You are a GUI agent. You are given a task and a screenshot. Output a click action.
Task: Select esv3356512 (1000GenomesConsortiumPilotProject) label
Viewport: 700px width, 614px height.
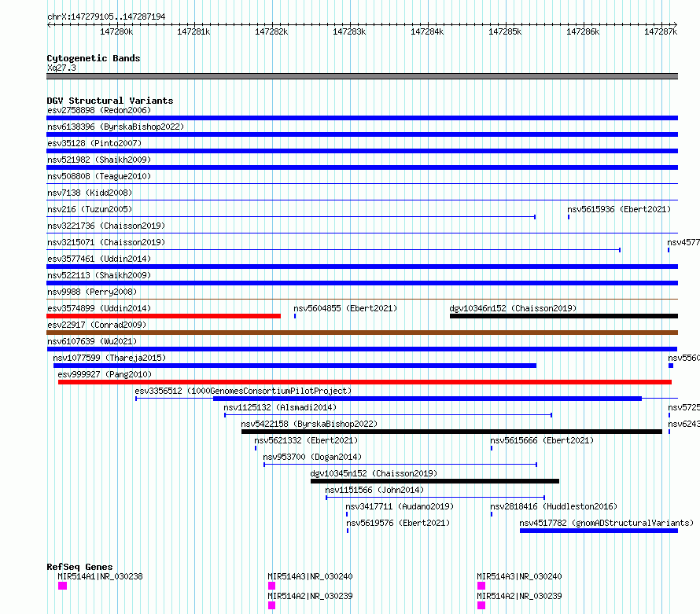(x=243, y=391)
